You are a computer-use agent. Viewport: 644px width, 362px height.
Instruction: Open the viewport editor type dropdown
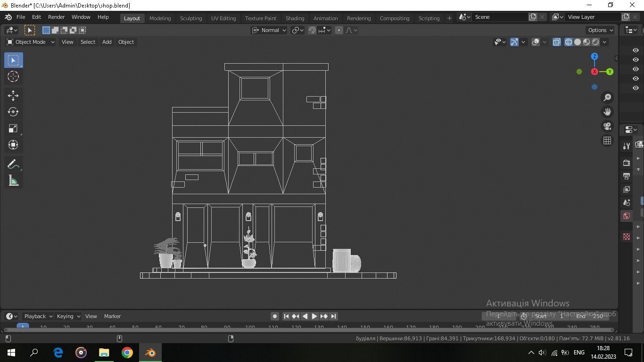[x=11, y=30]
